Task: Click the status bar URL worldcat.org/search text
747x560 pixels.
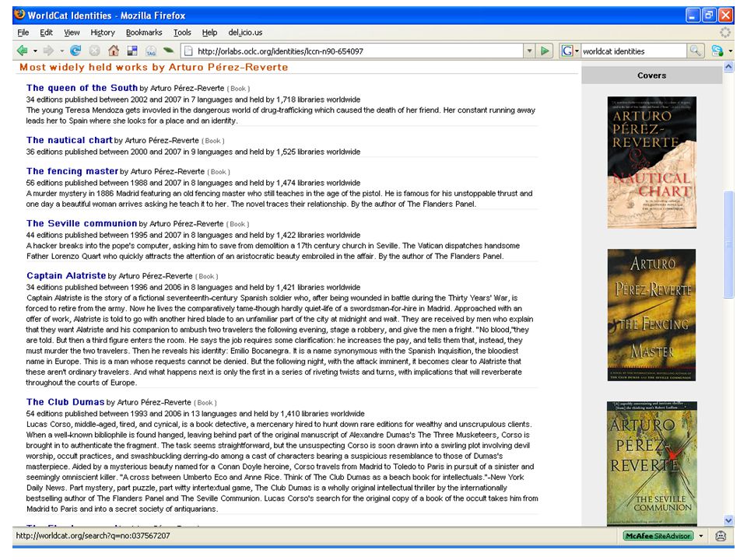Action: [93, 536]
